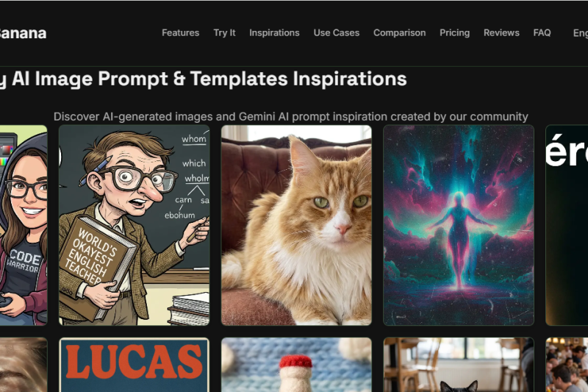View the close-up face thumbnail
This screenshot has height=392, width=588.
(x=24, y=365)
